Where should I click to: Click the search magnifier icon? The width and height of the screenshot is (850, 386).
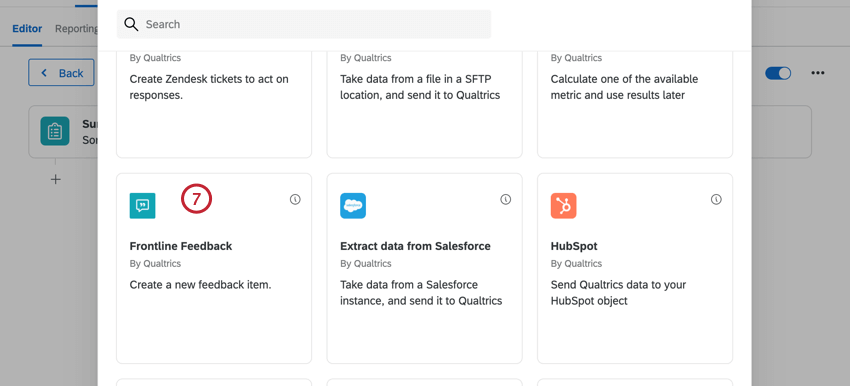point(131,24)
